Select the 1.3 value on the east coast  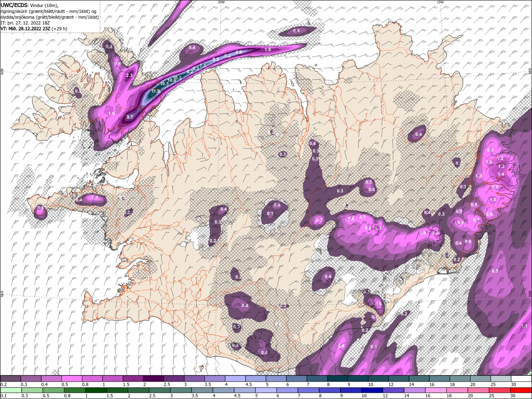pyautogui.click(x=501, y=166)
